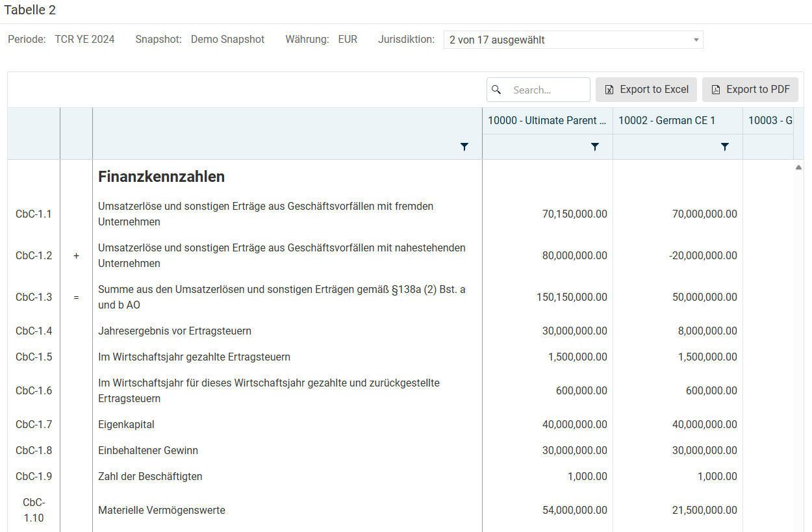
Task: Export the table to PDF
Action: (x=750, y=90)
